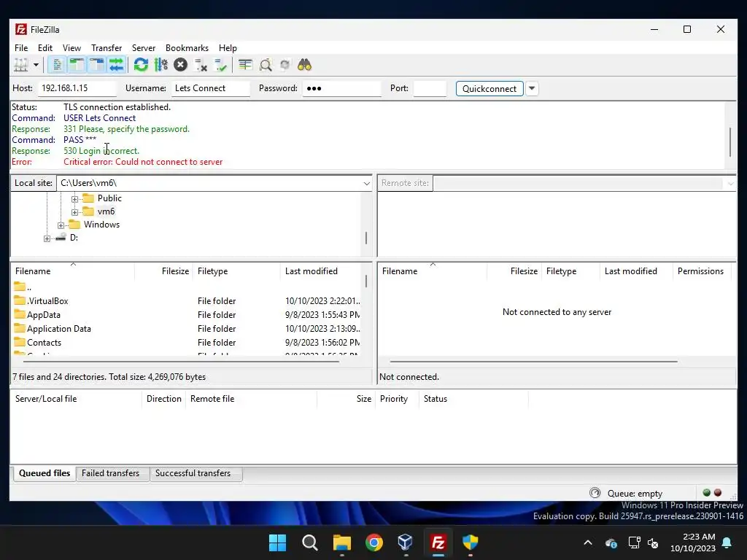Viewport: 747px width, 560px height.
Task: Open the Help menu
Action: coord(228,48)
